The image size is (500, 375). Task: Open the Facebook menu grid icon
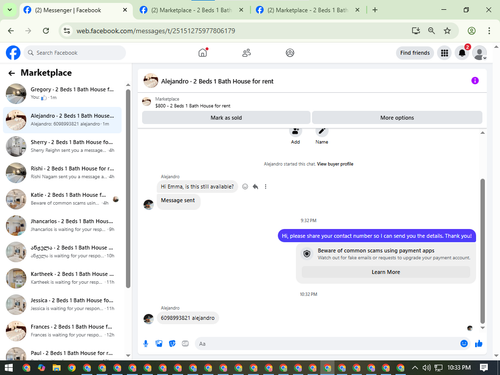(444, 53)
